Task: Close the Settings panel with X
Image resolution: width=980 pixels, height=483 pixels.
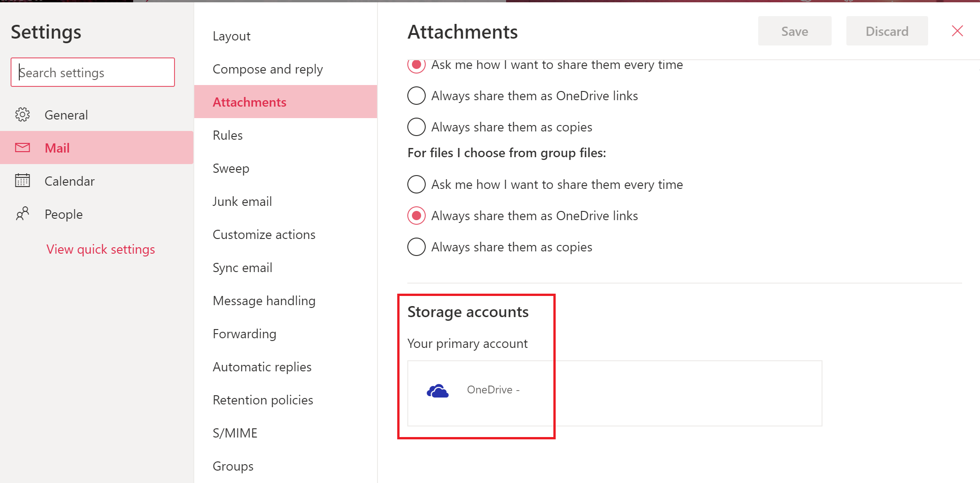Action: coord(957,31)
